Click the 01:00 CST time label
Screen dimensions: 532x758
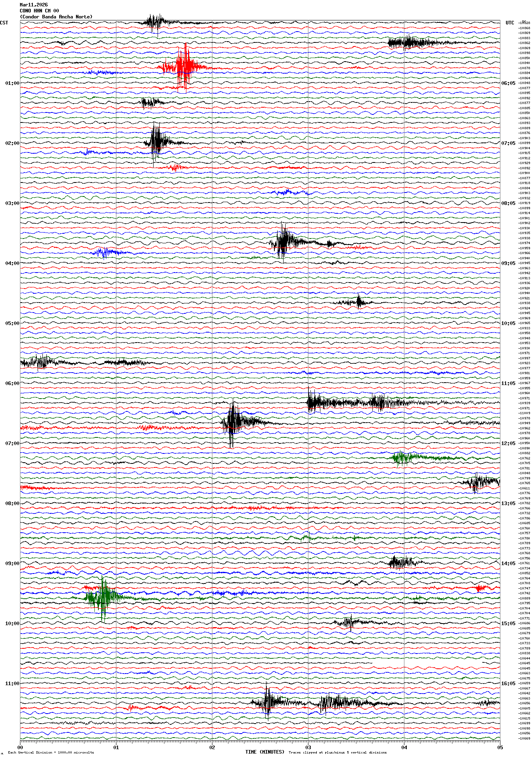tap(12, 83)
